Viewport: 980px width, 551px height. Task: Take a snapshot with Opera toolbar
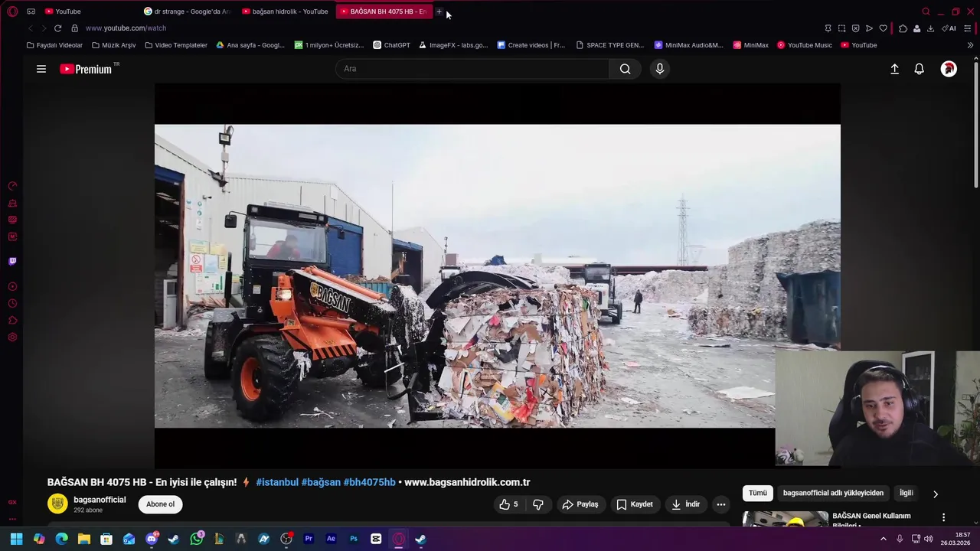(x=841, y=28)
